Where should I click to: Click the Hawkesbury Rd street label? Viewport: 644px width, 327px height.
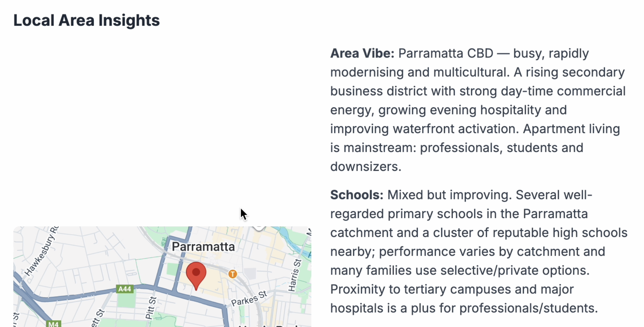(41, 251)
